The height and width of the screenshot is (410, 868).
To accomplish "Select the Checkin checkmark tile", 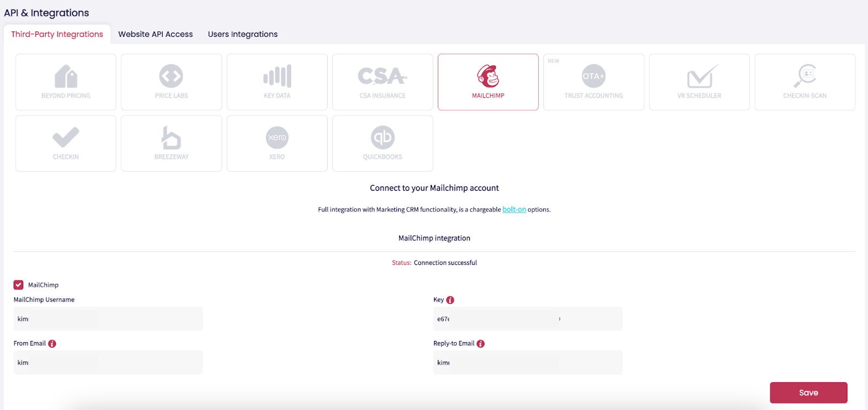I will [x=66, y=143].
